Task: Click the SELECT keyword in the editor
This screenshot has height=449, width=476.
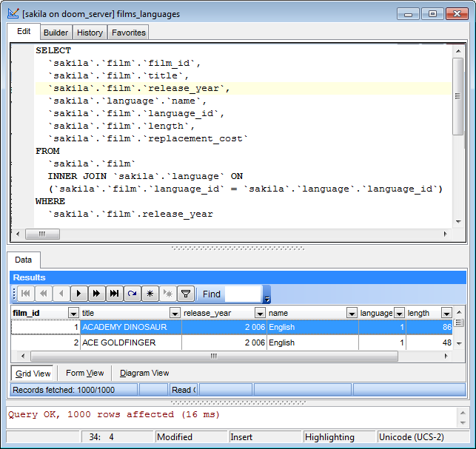Action: tap(53, 50)
